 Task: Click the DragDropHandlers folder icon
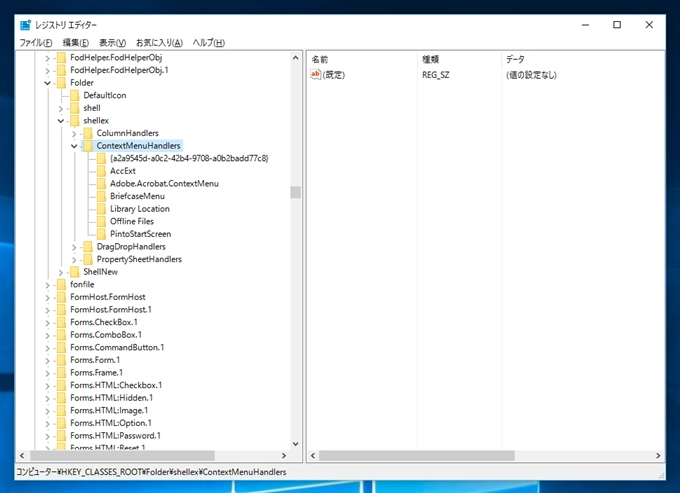[x=88, y=246]
